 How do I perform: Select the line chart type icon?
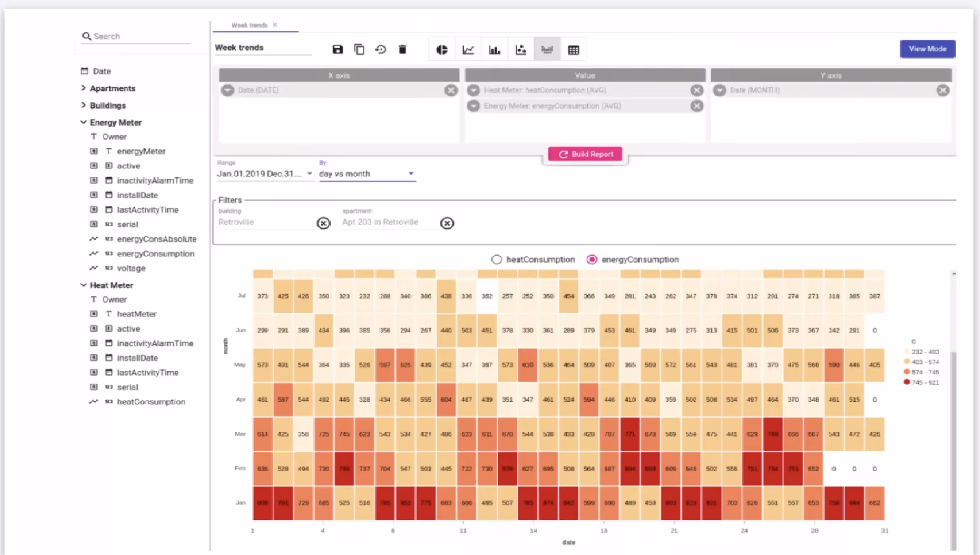click(468, 50)
